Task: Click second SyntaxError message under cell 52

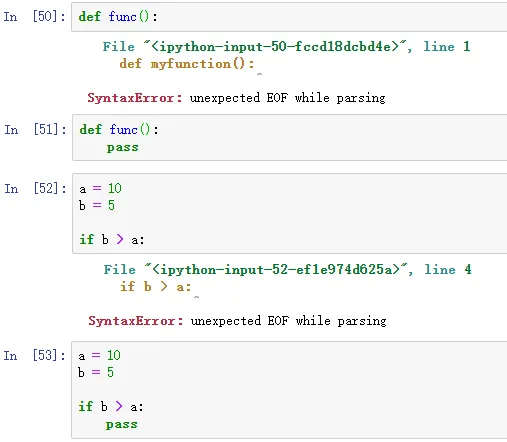Action: click(237, 321)
